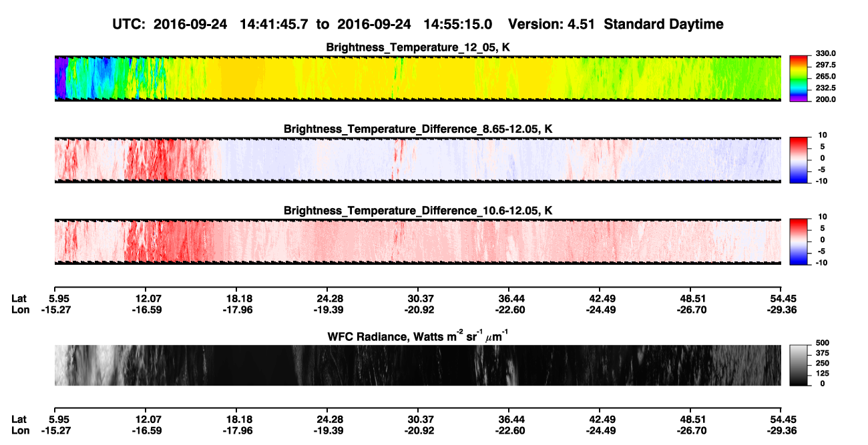Click the grayscale colorbar of WFC Radiance
The width and height of the screenshot is (868, 445).
pyautogui.click(x=799, y=365)
